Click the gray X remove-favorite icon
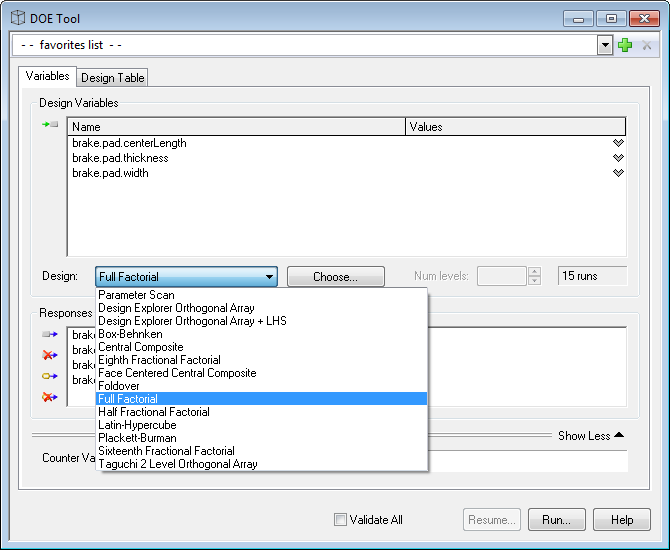Image resolution: width=670 pixels, height=550 pixels. pos(646,45)
